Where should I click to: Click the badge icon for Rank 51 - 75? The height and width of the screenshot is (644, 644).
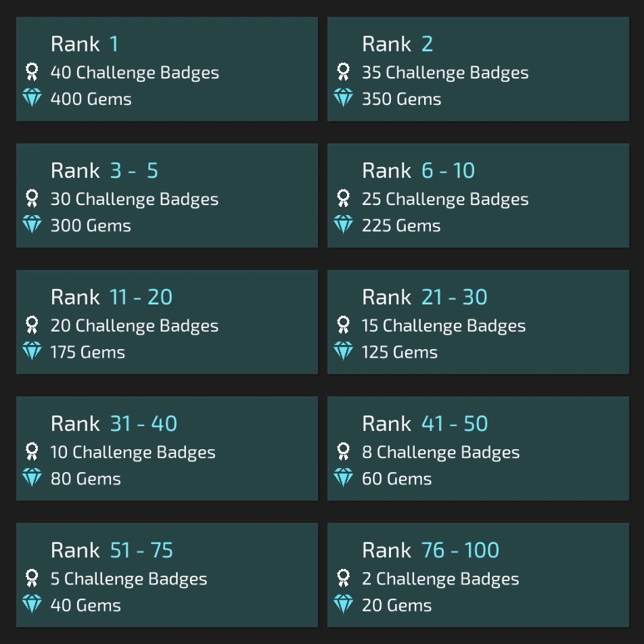click(x=32, y=578)
